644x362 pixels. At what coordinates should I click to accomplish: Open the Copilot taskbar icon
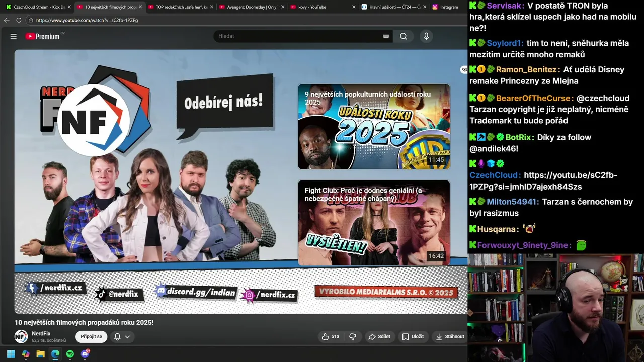pyautogui.click(x=26, y=354)
